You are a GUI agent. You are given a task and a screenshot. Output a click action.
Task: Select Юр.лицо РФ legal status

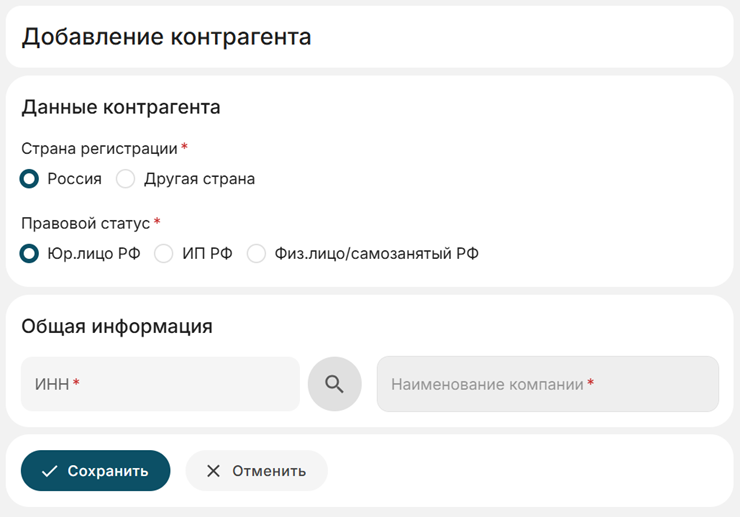coord(30,254)
